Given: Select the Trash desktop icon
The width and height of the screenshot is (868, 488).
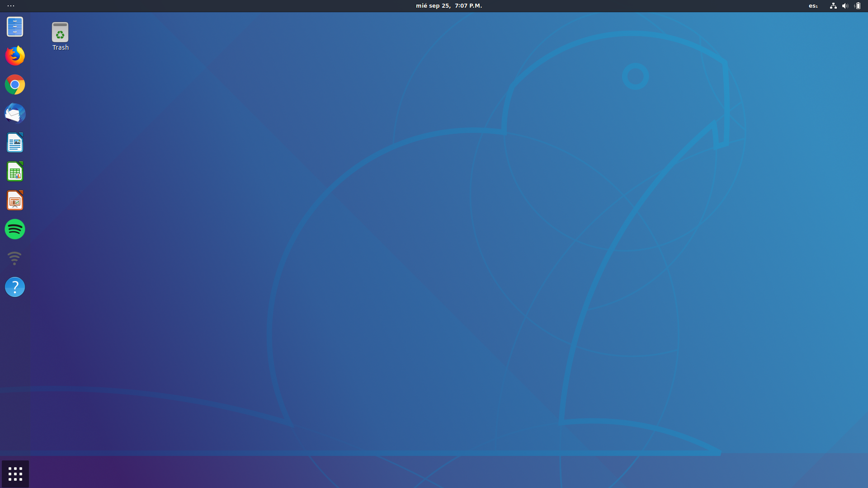Looking at the screenshot, I should pos(60,32).
